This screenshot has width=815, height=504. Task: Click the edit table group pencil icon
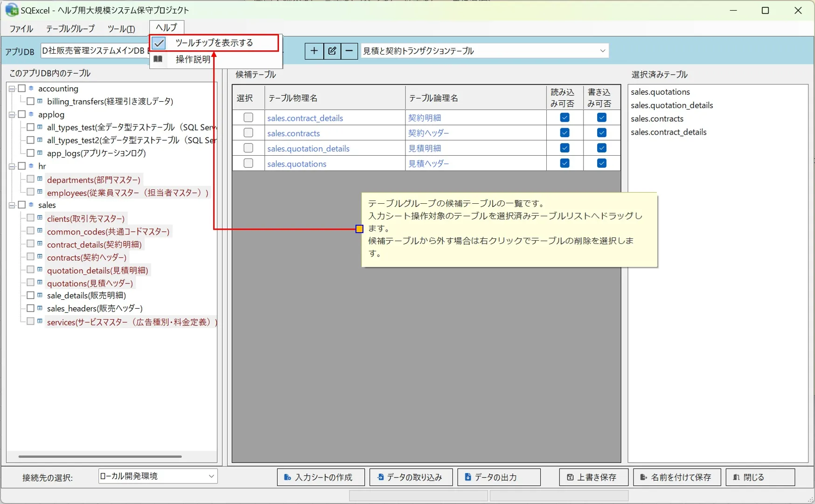(332, 51)
